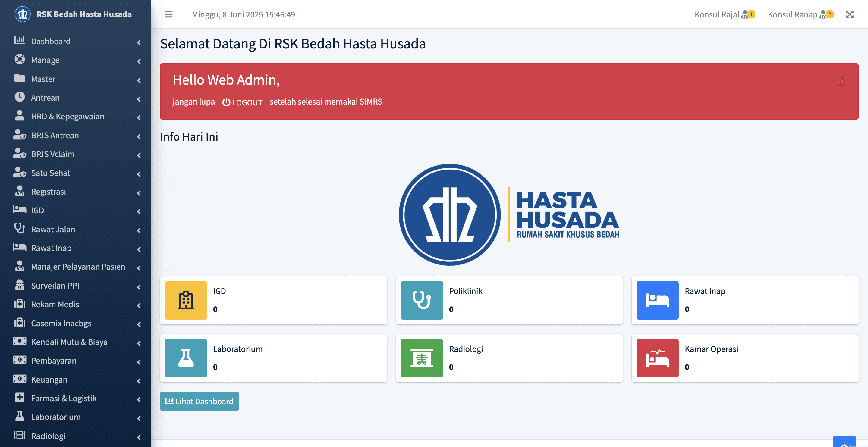The image size is (868, 447).
Task: Expand the Registrasi menu chevron
Action: tap(139, 193)
